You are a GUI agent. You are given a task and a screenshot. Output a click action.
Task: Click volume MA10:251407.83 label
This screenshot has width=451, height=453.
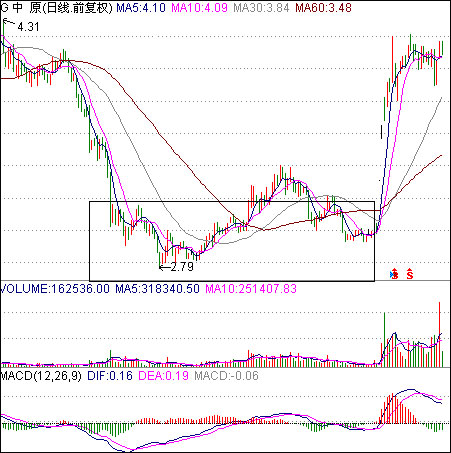point(251,289)
